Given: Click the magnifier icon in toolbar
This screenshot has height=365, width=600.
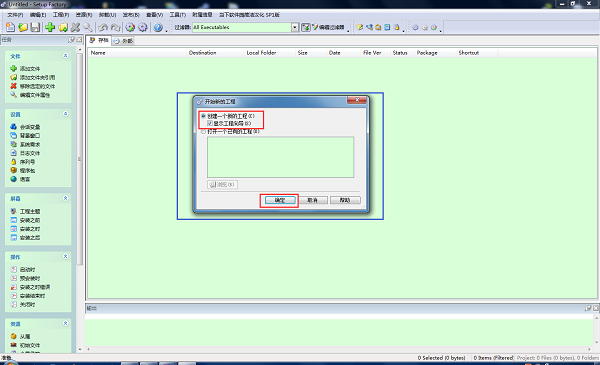Looking at the screenshot, I should (x=88, y=27).
